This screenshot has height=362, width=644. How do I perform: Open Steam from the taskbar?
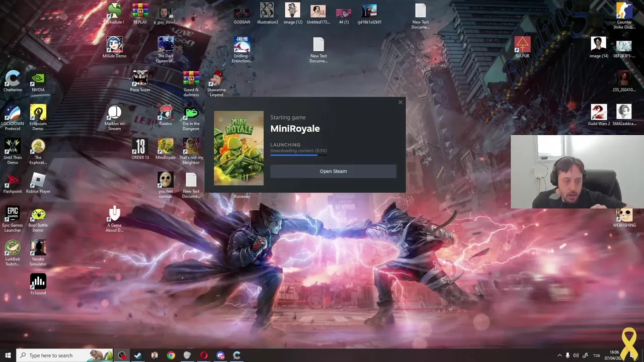tap(138, 355)
